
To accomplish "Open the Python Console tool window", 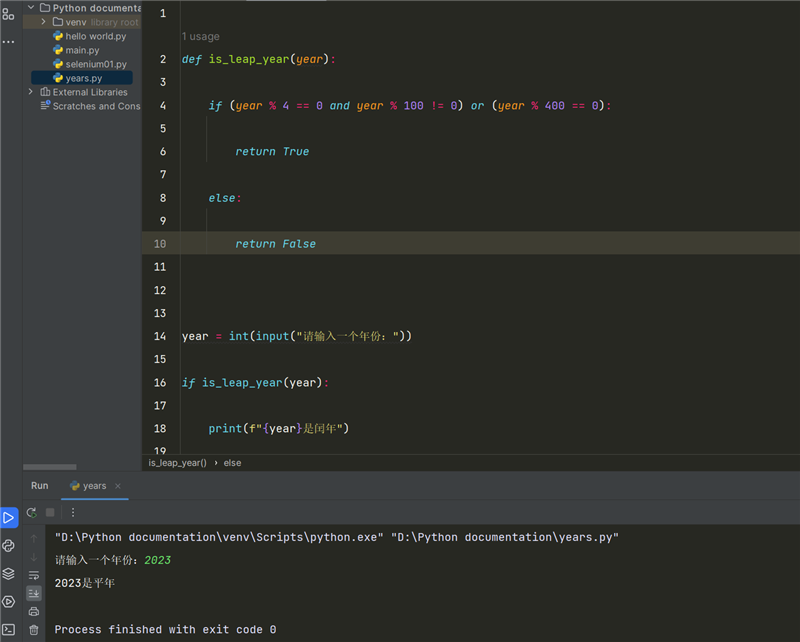I will point(8,546).
